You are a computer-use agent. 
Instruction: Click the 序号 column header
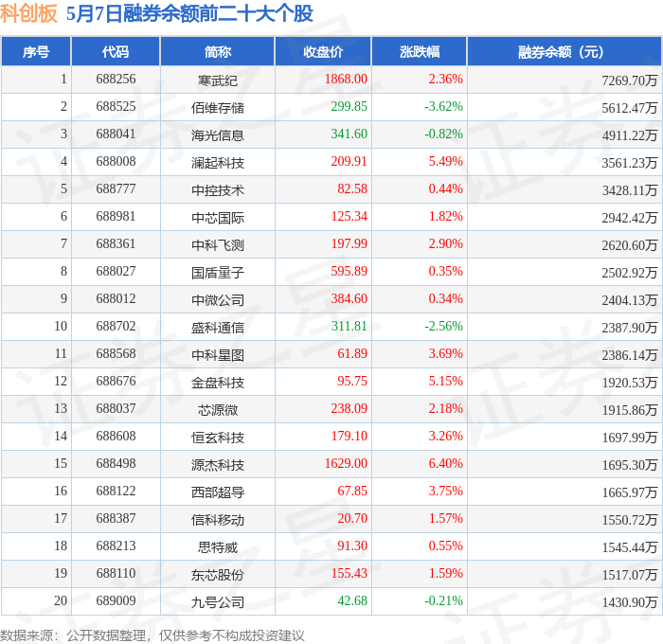[36, 51]
